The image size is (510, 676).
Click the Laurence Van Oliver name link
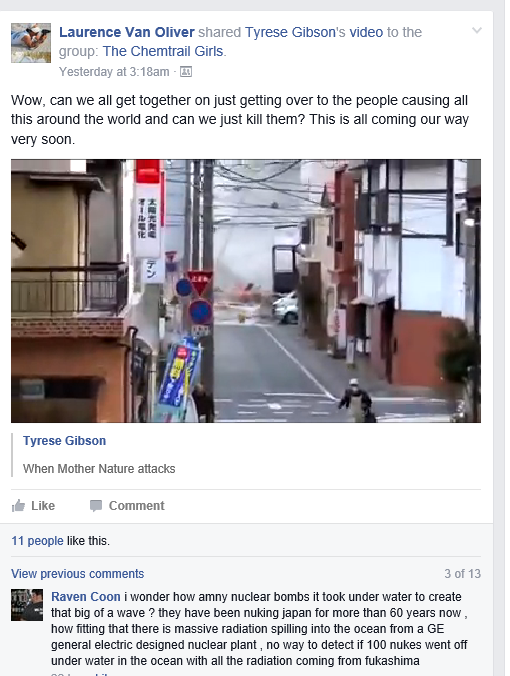[x=127, y=32]
